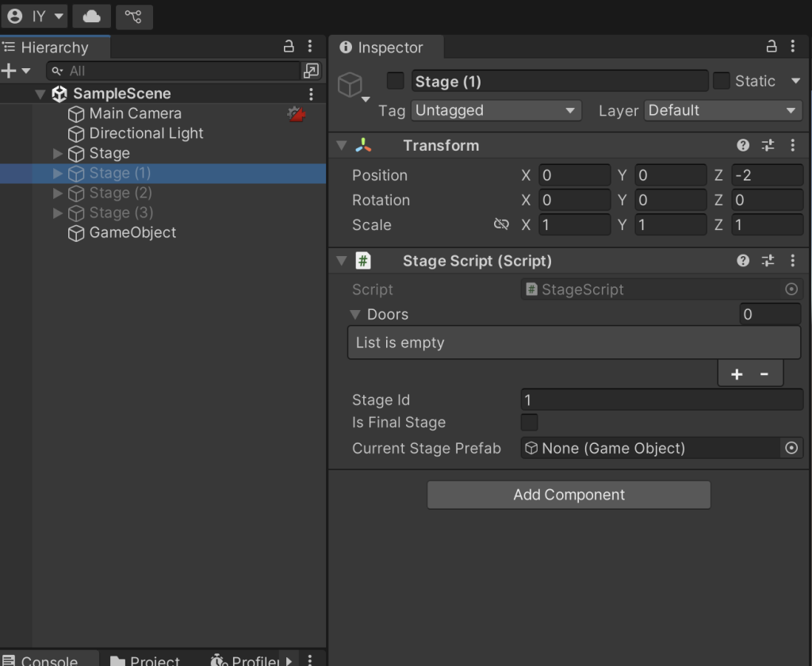Toggle Is Final Stage checkbox

point(529,422)
